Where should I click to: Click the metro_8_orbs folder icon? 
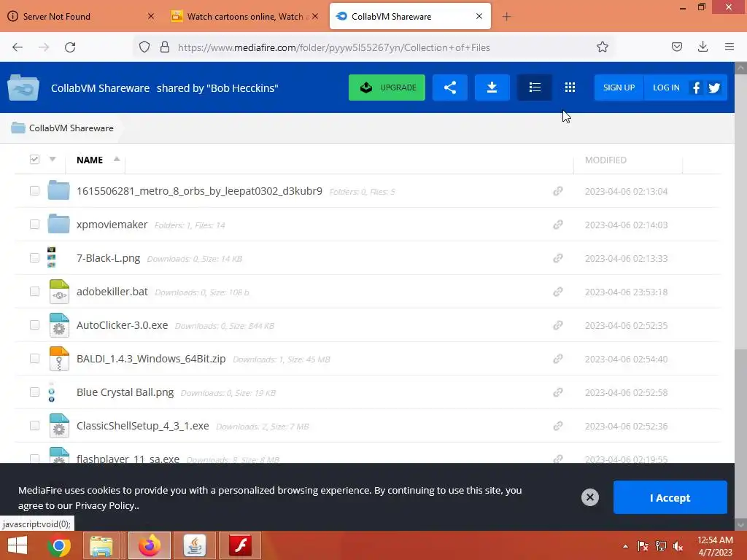[58, 190]
